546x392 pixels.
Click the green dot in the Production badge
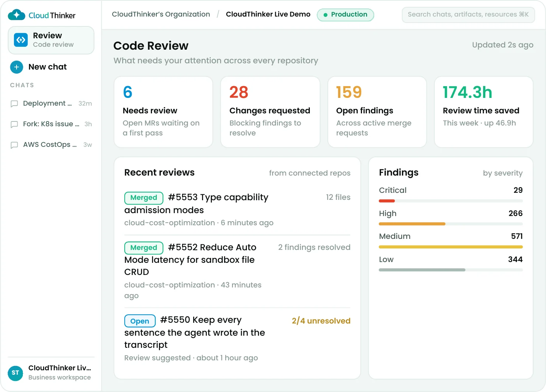coord(325,15)
